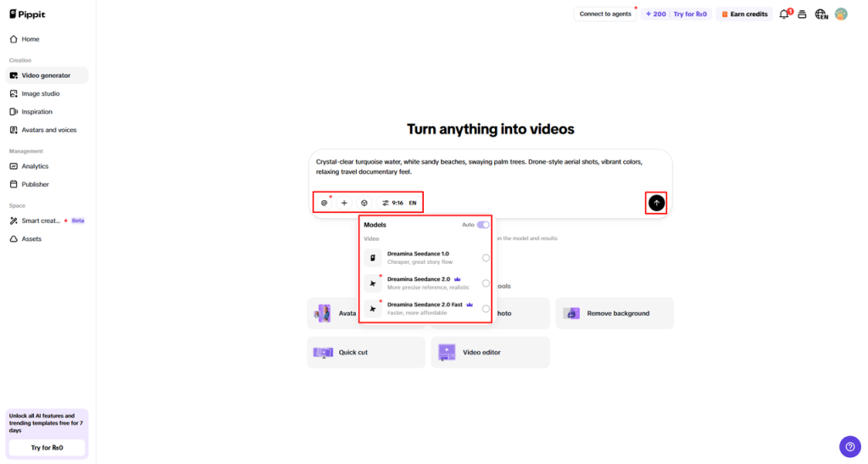Open language globe EN selector
Image resolution: width=868 pixels, height=464 pixels.
[821, 14]
